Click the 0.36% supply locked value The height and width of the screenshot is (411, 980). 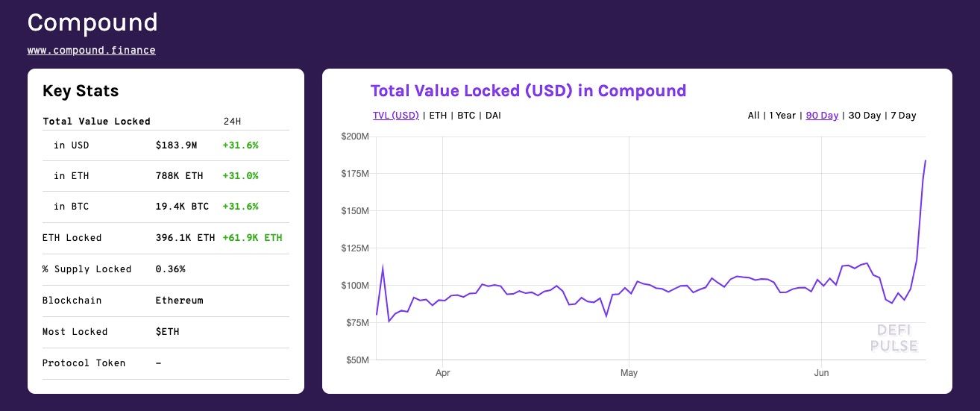pos(170,269)
